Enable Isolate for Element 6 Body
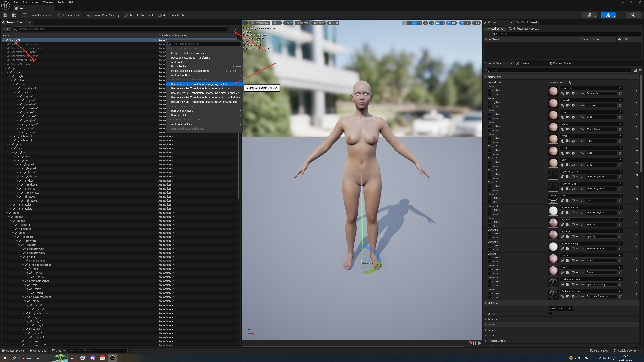Viewport: 644px width, 362px height. [490, 166]
